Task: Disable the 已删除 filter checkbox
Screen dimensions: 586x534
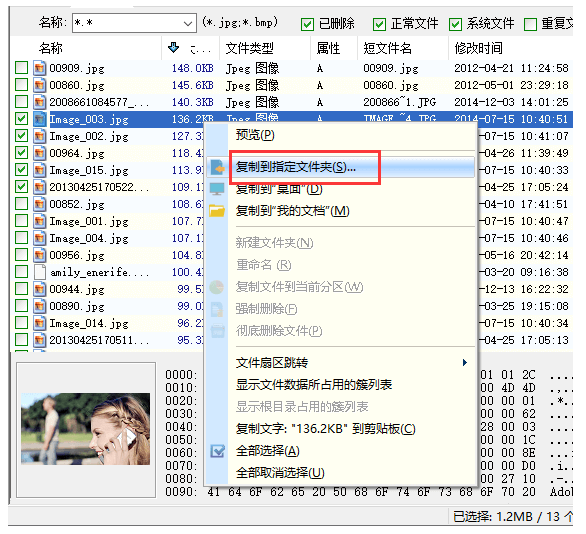Action: click(307, 25)
